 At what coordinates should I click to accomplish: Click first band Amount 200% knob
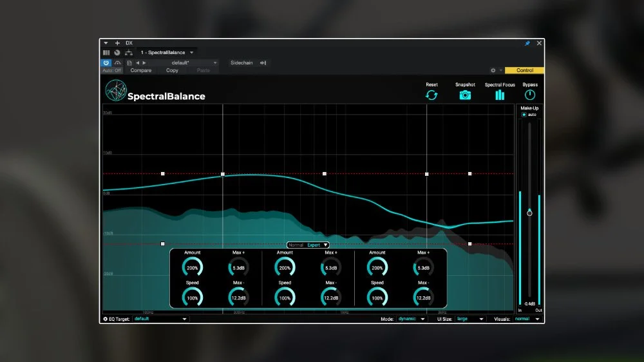click(x=192, y=267)
